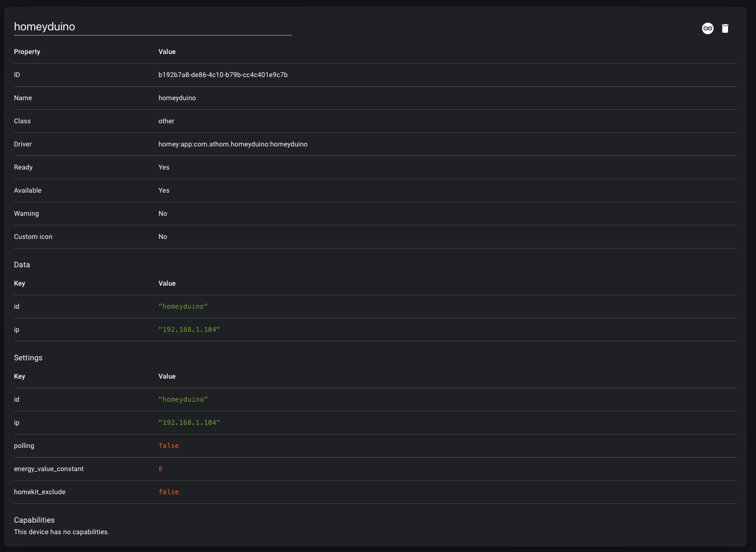The image size is (756, 552).
Task: Click the Property column header
Action: pyautogui.click(x=27, y=52)
